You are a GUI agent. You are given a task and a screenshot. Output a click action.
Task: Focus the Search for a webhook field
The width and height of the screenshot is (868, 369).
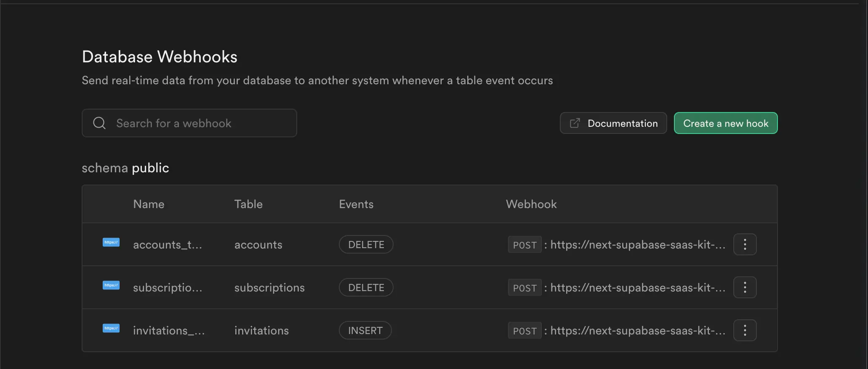pyautogui.click(x=198, y=123)
